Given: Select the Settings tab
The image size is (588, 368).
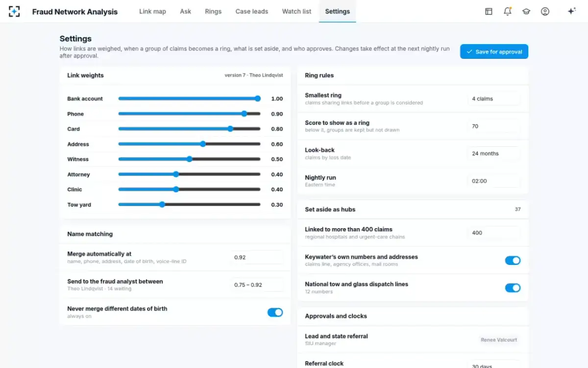Looking at the screenshot, I should (338, 11).
